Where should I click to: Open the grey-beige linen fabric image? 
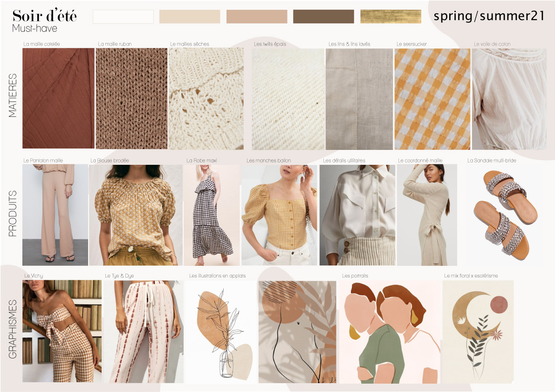(359, 99)
